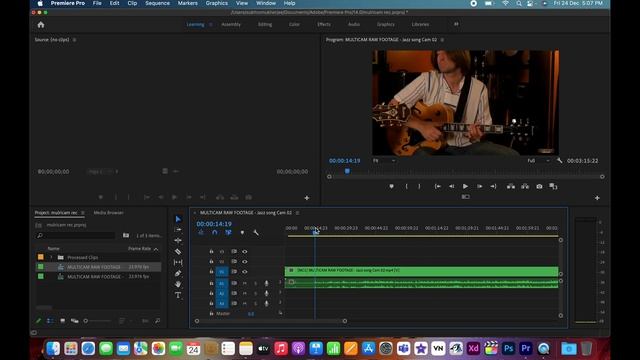640x360 pixels.
Task: Sort by Frame Rate column arrow
Action: tap(156, 249)
